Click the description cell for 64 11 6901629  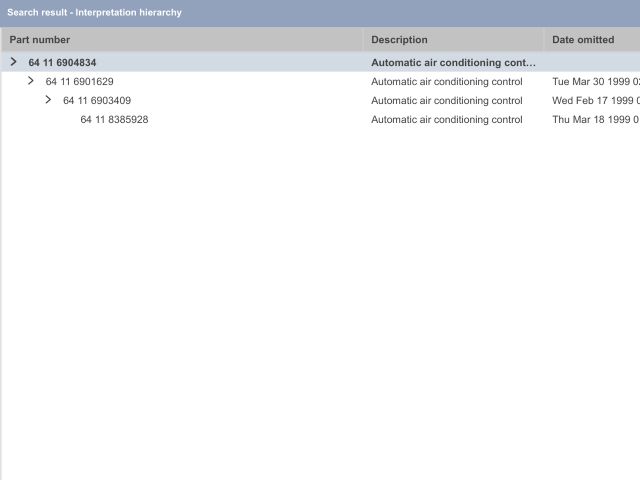click(446, 81)
